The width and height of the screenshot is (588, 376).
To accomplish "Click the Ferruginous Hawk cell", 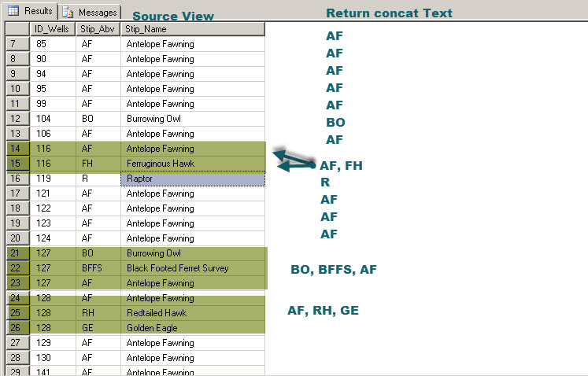I will [193, 164].
